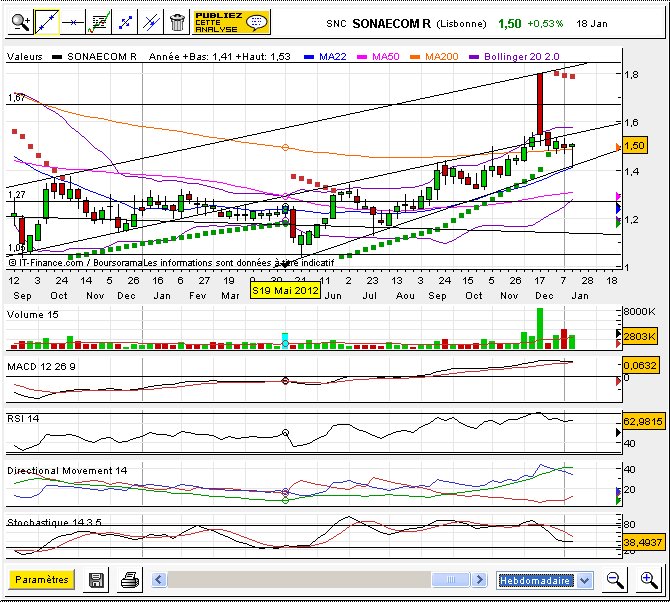
Task: Click the +0,53% change value
Action: [x=545, y=23]
